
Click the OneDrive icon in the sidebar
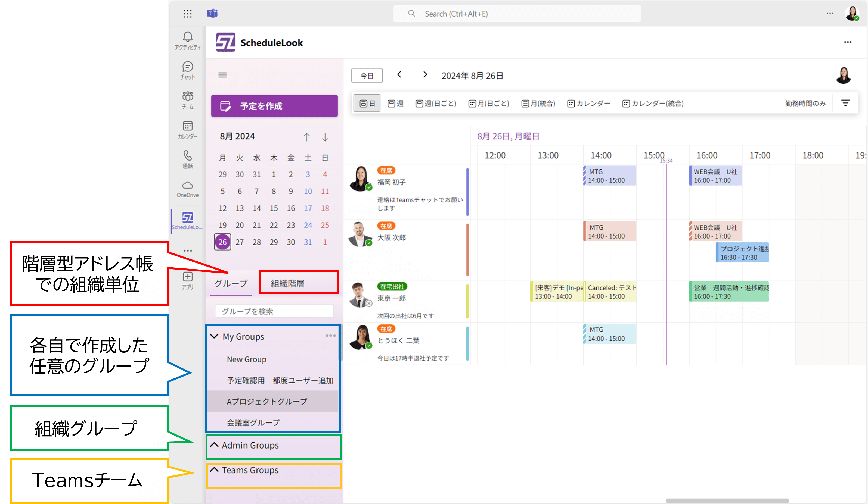click(x=187, y=188)
